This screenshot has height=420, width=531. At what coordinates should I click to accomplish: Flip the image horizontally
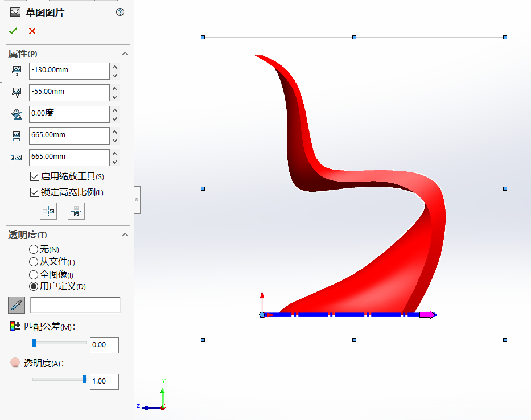coord(48,211)
